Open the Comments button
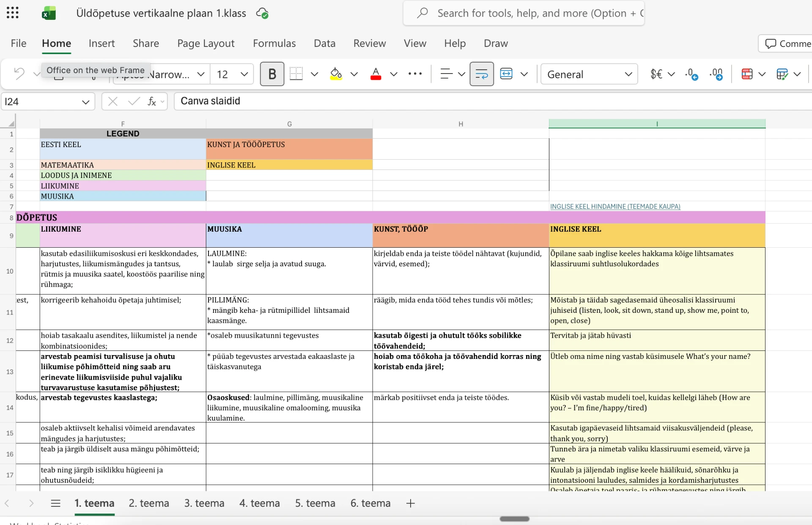 tap(786, 44)
